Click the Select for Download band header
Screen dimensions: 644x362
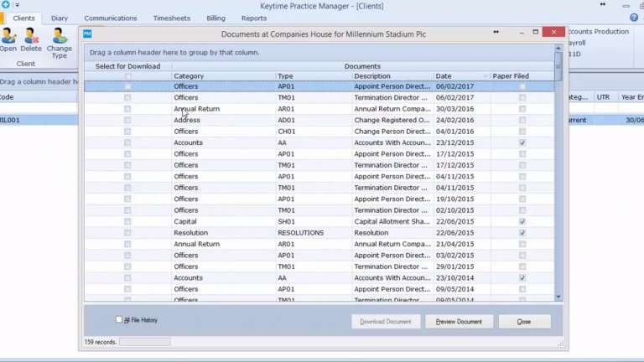pyautogui.click(x=127, y=66)
